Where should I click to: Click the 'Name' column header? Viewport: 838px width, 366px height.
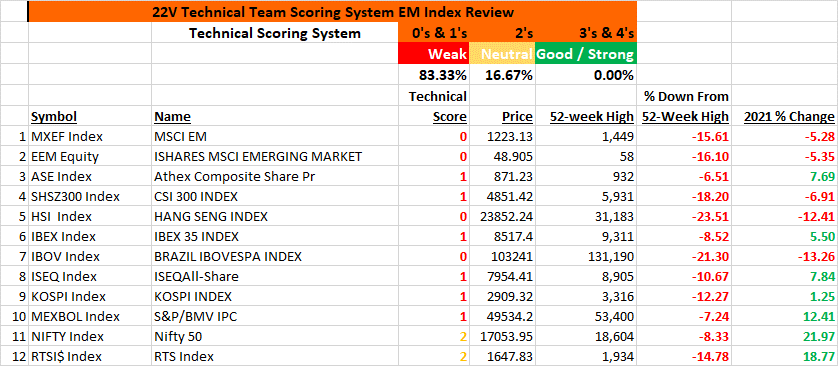click(x=275, y=116)
